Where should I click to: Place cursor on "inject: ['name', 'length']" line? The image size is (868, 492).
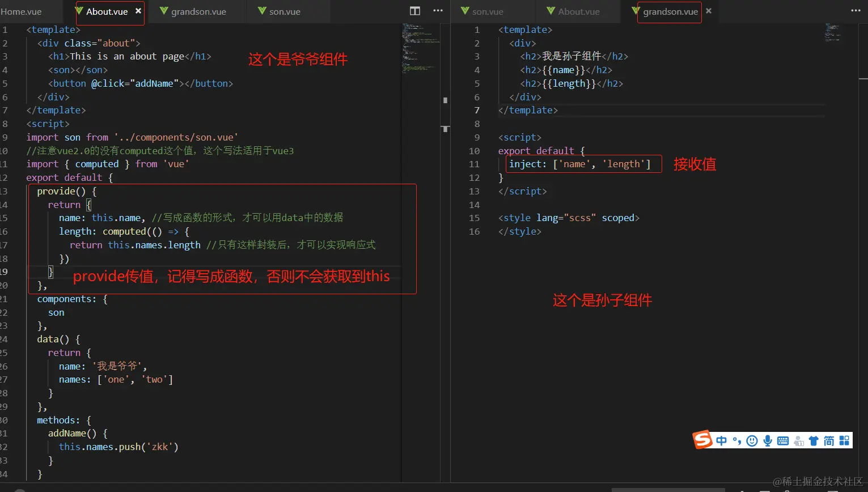click(x=579, y=164)
